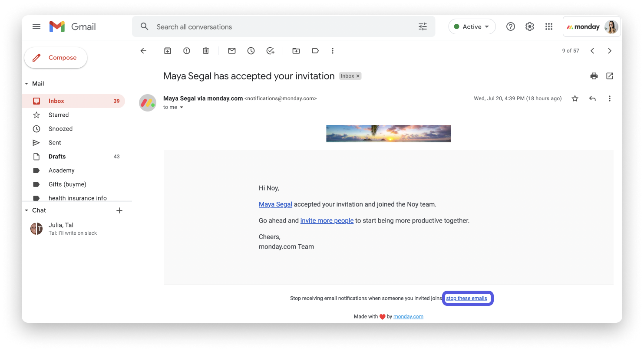Open toolbar More options menu
The image size is (644, 351).
[x=333, y=51]
